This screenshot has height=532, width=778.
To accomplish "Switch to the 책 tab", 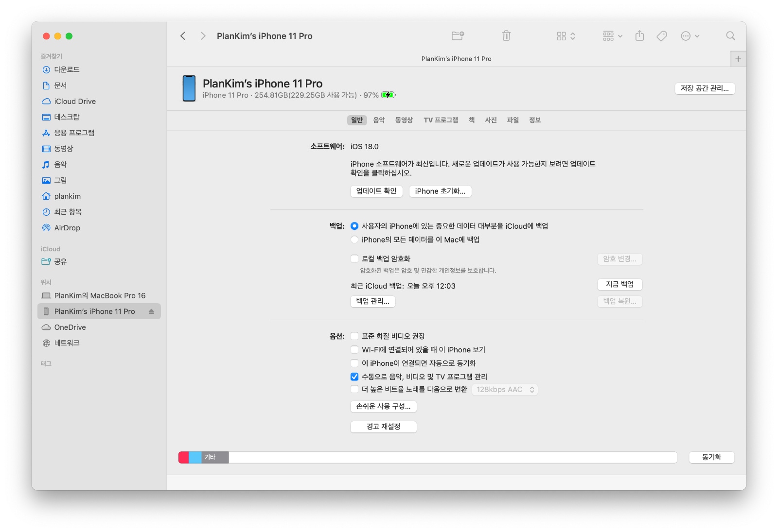I will coord(472,120).
